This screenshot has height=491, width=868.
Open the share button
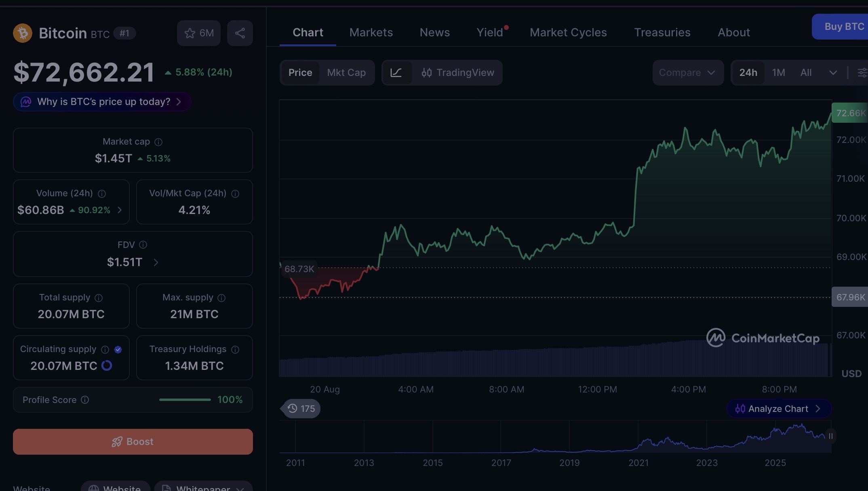(240, 33)
